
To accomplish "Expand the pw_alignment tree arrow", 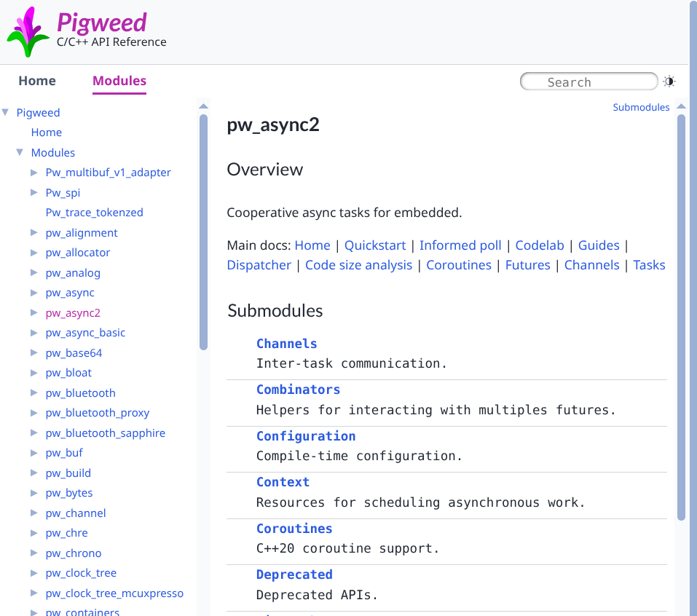I will point(34,232).
